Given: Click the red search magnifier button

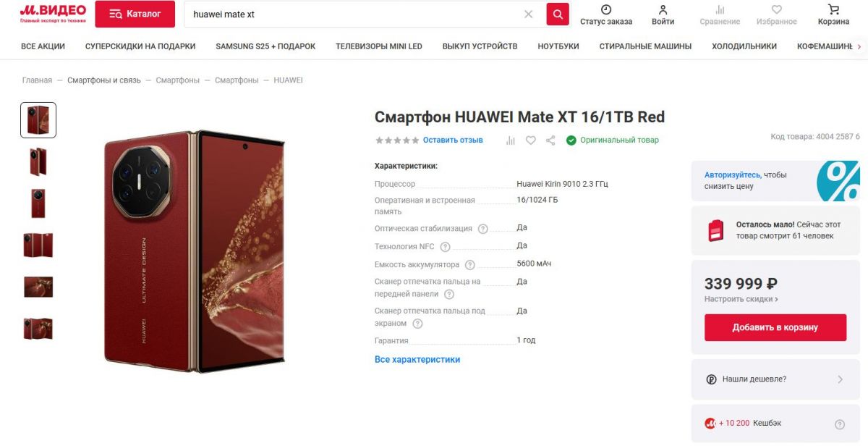Looking at the screenshot, I should (558, 14).
